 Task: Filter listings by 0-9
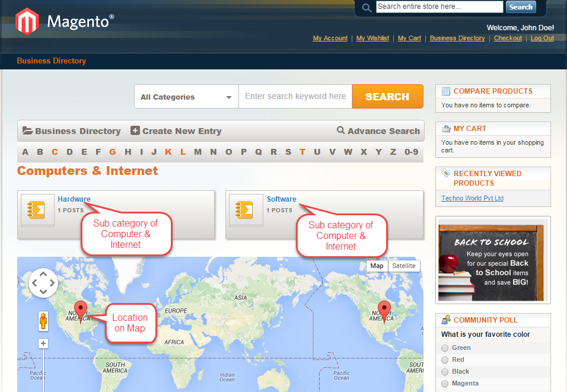click(x=412, y=152)
